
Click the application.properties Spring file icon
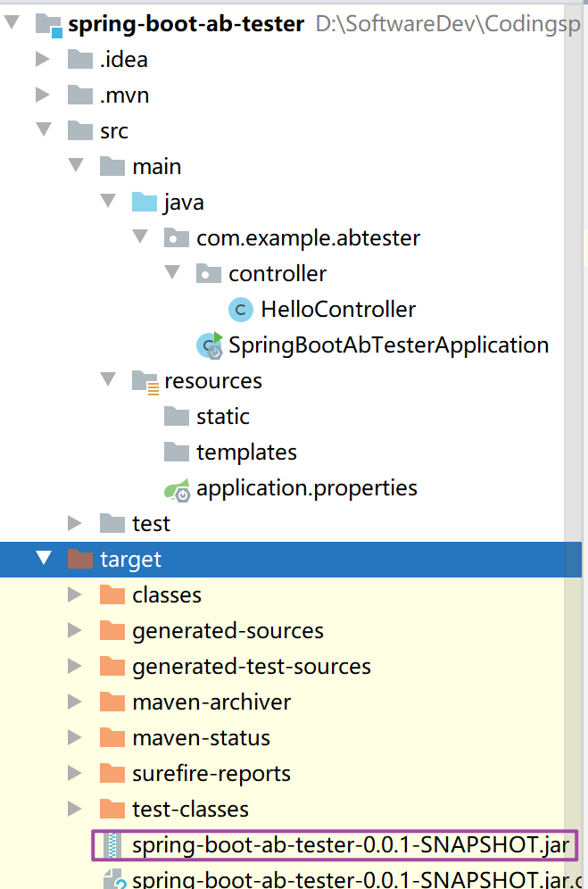[177, 488]
